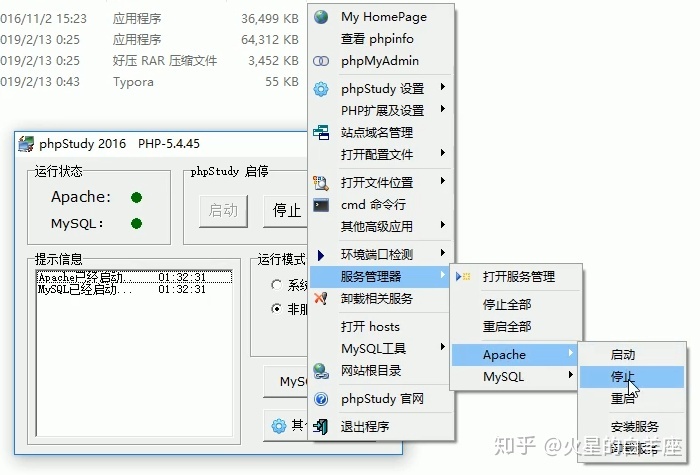The image size is (700, 475).
Task: Click the globe icon beside My HomePage
Action: pyautogui.click(x=321, y=17)
